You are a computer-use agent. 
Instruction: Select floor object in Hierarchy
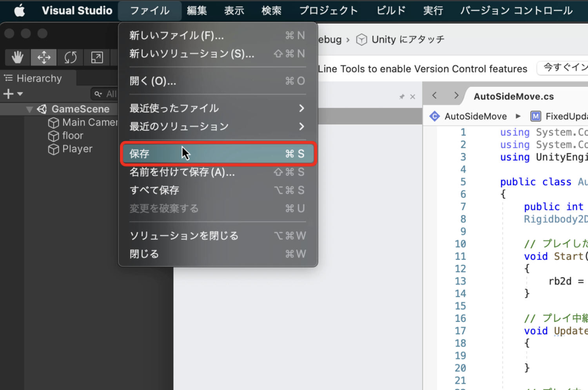click(73, 136)
